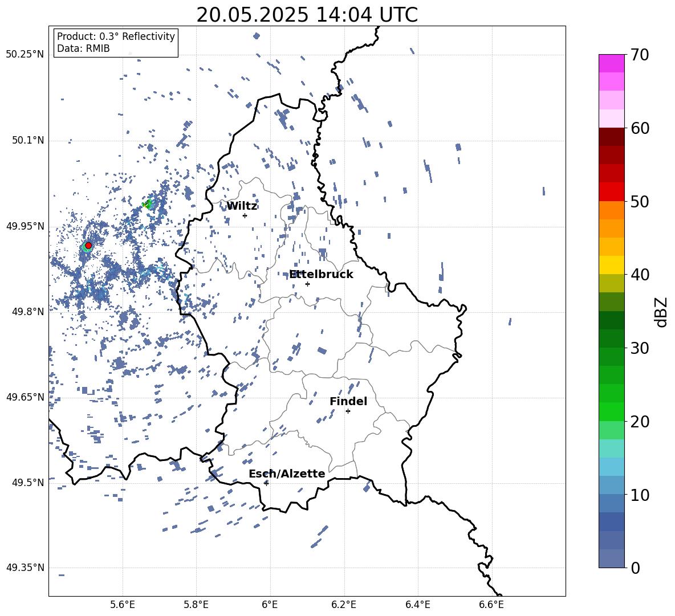
Task: Click the 49.35°N latitude label
Action: tap(25, 568)
